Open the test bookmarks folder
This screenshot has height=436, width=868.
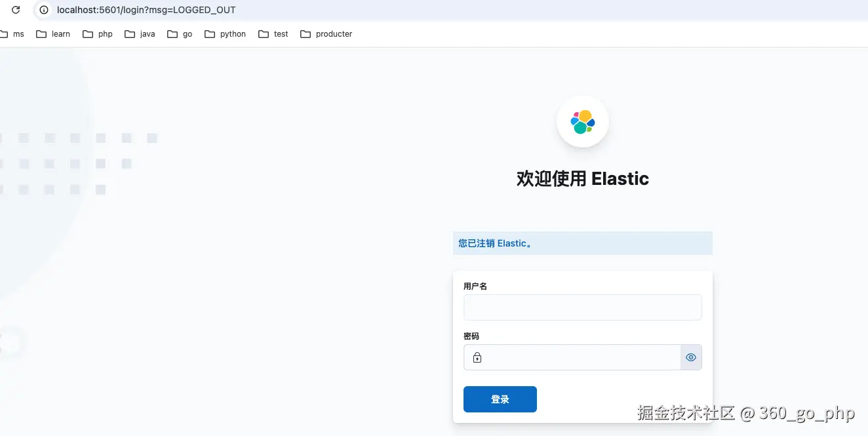(x=273, y=34)
